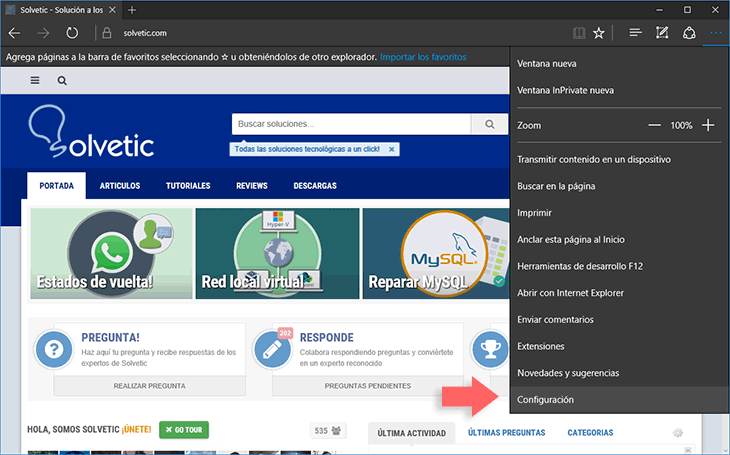
Task: Click the padlock icon beside solvetic.com
Action: [x=107, y=33]
